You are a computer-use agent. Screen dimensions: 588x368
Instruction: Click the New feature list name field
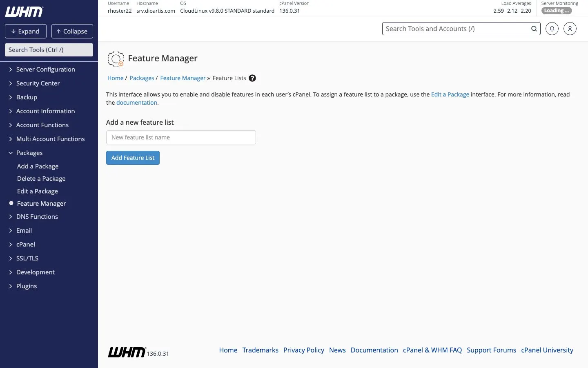point(181,137)
